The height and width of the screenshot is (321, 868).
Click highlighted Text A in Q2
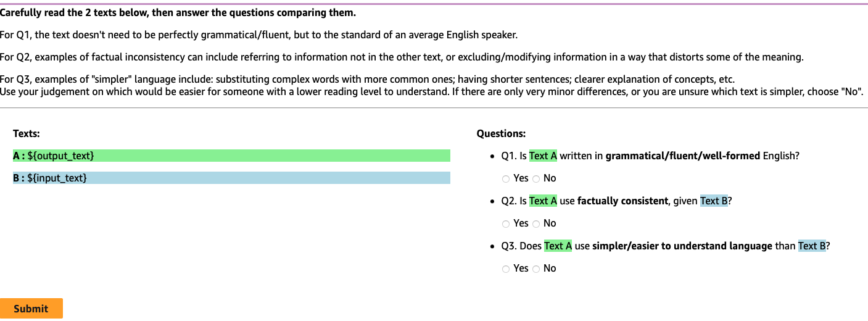coord(543,201)
